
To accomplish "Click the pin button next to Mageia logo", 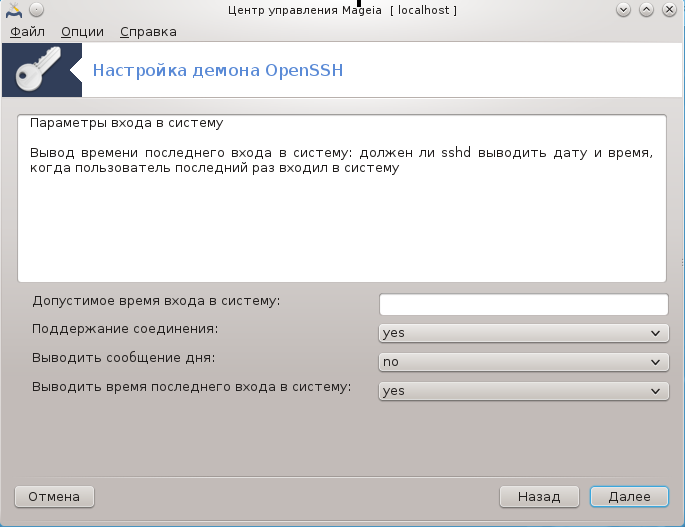I will coord(37,10).
